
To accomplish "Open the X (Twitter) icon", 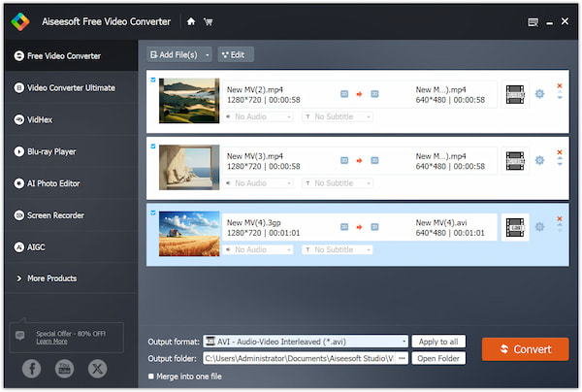I will [x=98, y=369].
